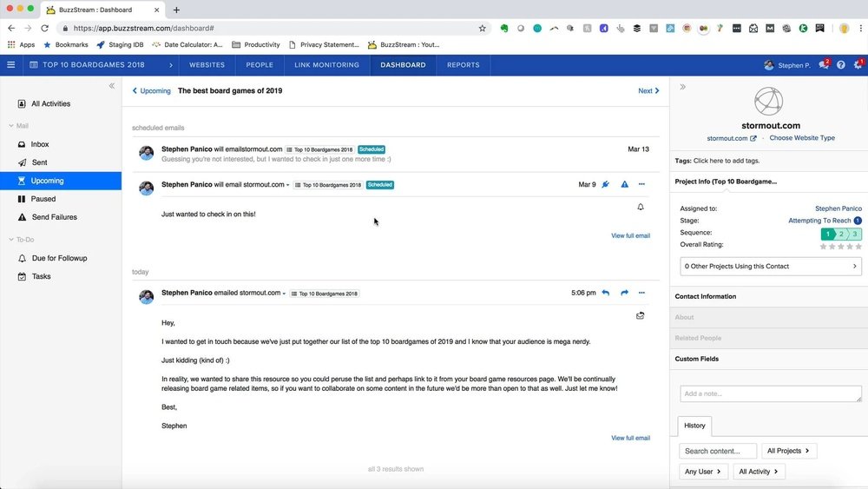The image size is (868, 489).
Task: Forward the 5:06 pm email using the forward arrow
Action: point(624,293)
